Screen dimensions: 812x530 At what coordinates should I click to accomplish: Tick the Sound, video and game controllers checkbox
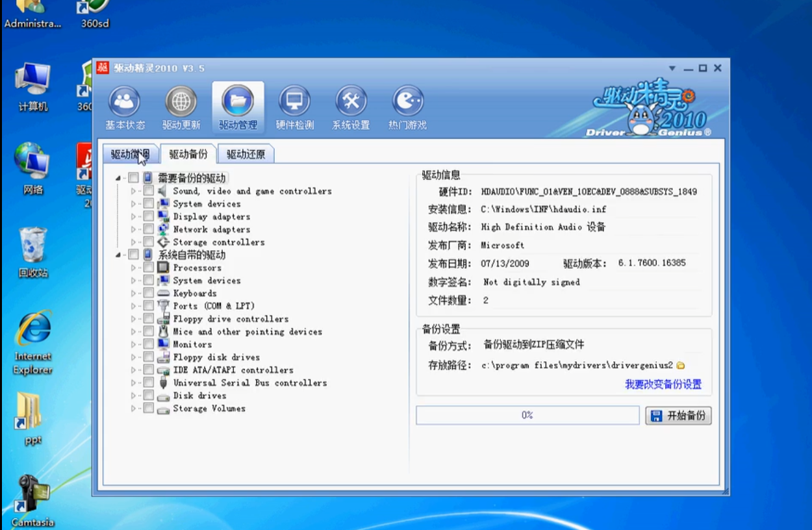[x=149, y=191]
